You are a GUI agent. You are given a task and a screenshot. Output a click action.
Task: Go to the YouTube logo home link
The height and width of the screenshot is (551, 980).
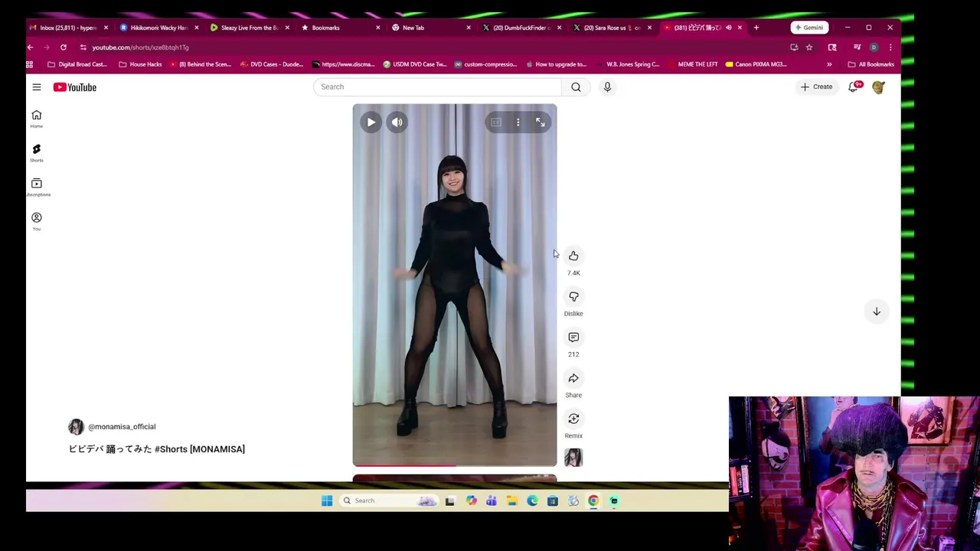click(x=75, y=87)
